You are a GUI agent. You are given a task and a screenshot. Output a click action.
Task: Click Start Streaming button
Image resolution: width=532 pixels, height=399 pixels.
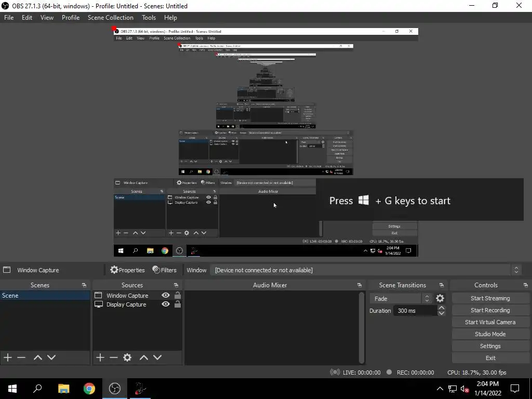coord(490,298)
